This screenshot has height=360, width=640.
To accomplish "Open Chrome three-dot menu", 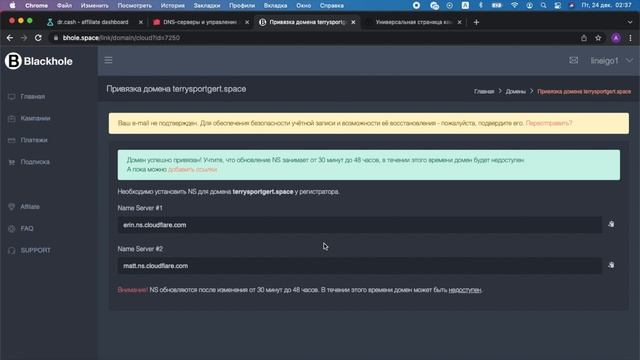I will pyautogui.click(x=630, y=38).
